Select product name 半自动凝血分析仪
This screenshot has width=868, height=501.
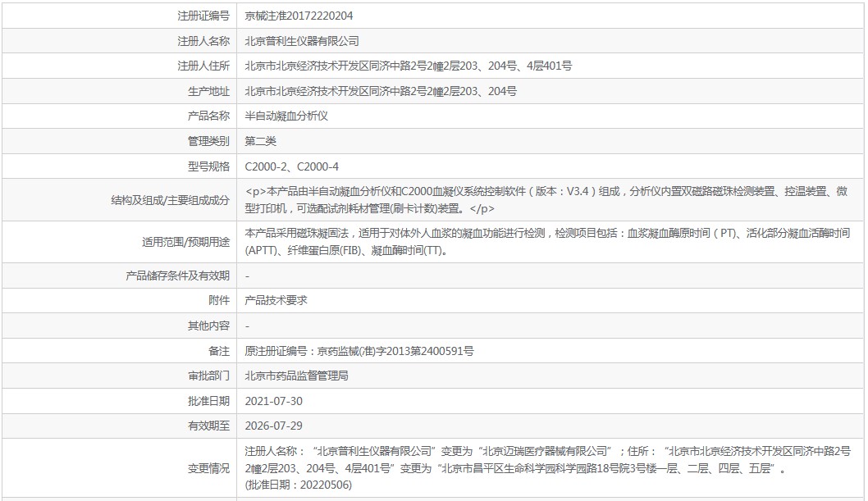(x=286, y=116)
